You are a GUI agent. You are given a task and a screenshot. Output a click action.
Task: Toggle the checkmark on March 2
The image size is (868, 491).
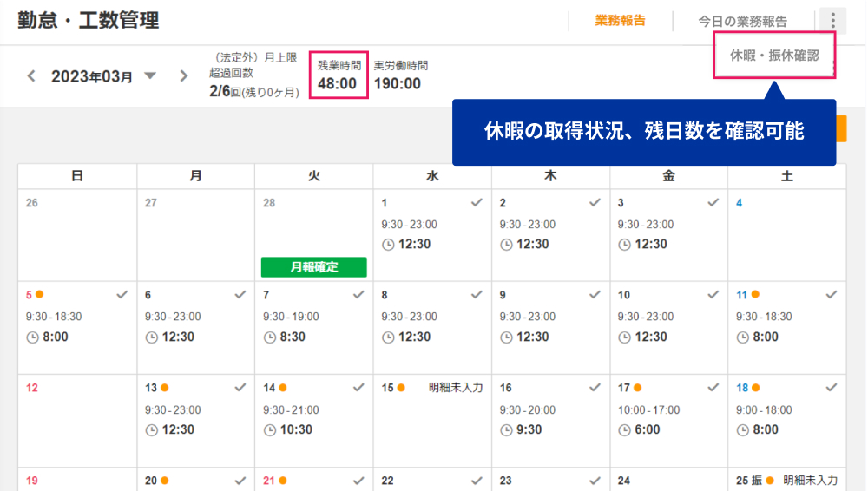coord(595,203)
